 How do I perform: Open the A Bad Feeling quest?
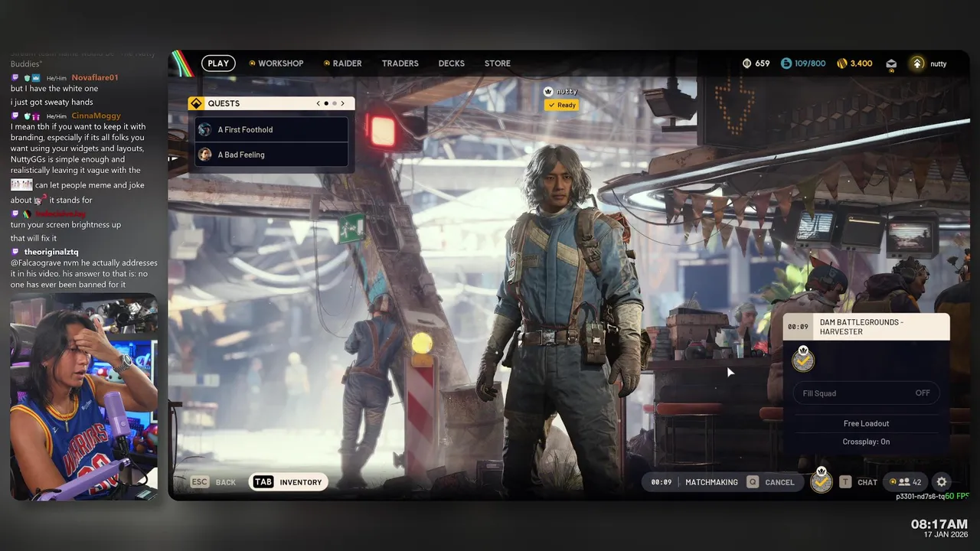coord(272,155)
